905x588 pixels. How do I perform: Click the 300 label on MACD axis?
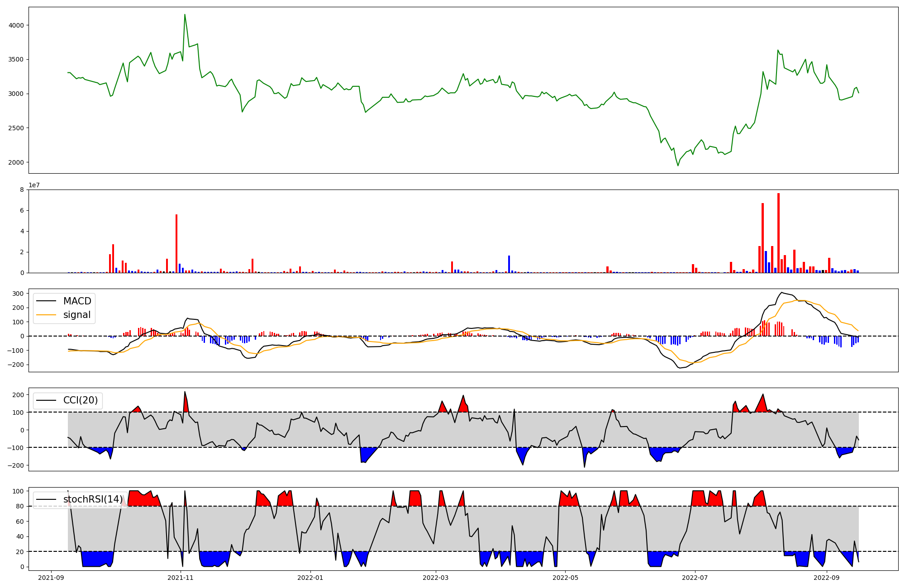pyautogui.click(x=18, y=294)
